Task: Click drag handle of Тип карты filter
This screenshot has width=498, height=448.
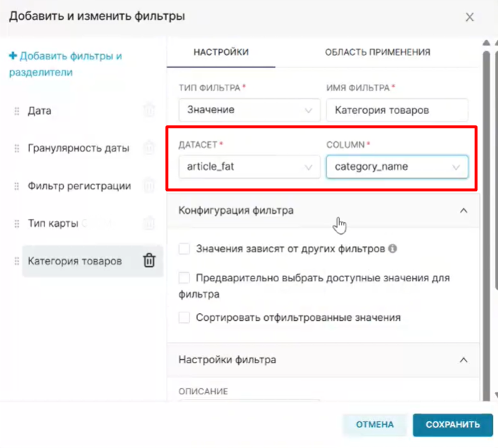Action: tap(17, 223)
